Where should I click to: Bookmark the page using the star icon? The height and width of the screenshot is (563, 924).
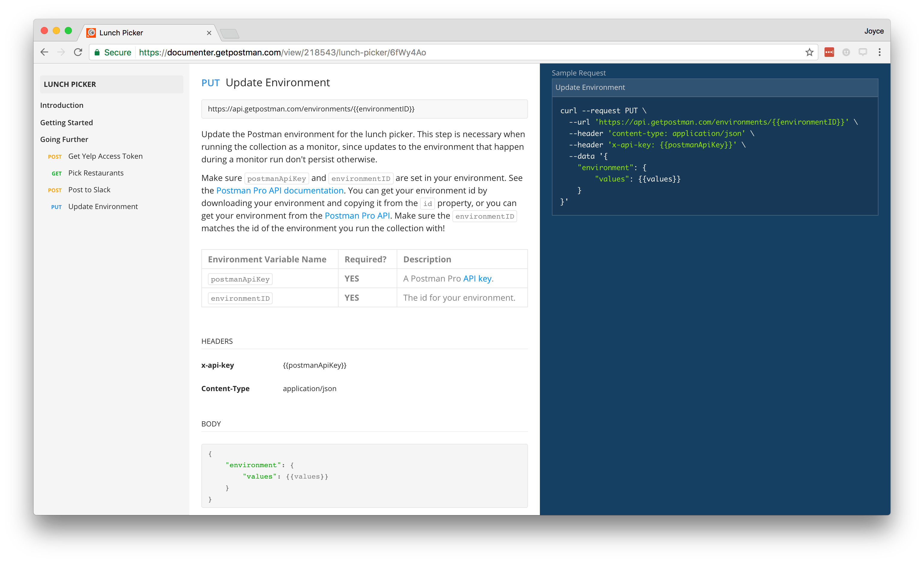tap(810, 52)
